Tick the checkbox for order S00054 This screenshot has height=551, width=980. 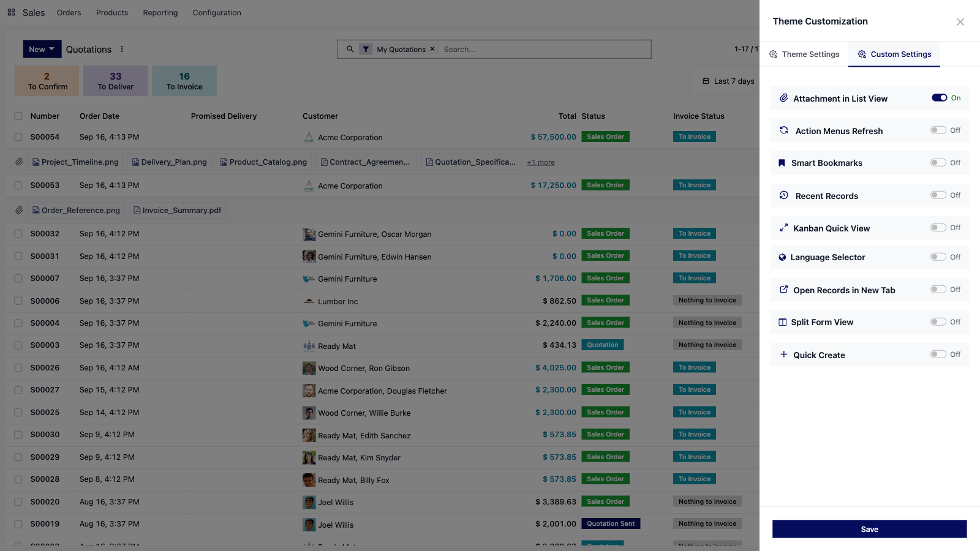click(x=18, y=137)
